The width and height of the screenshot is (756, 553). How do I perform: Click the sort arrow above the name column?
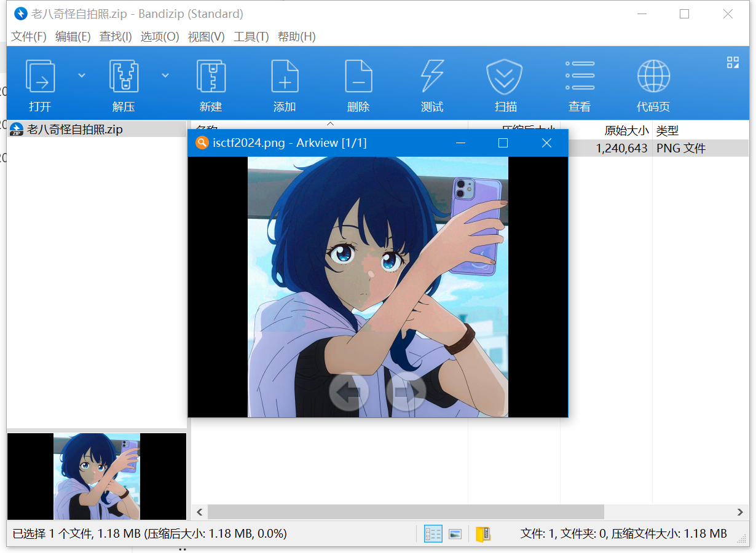[330, 124]
